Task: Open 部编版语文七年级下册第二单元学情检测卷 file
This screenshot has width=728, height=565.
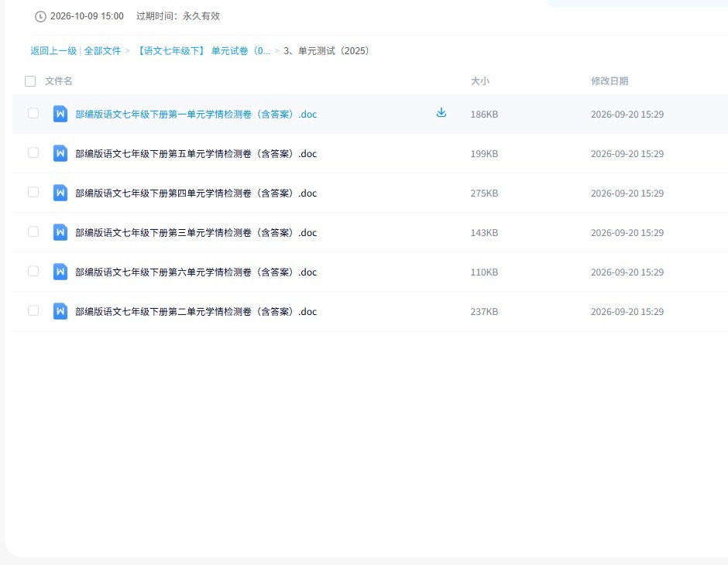Action: 196,311
